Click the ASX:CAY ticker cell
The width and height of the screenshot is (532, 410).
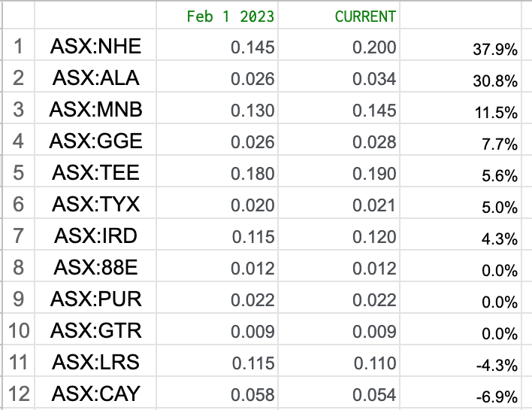click(x=95, y=393)
